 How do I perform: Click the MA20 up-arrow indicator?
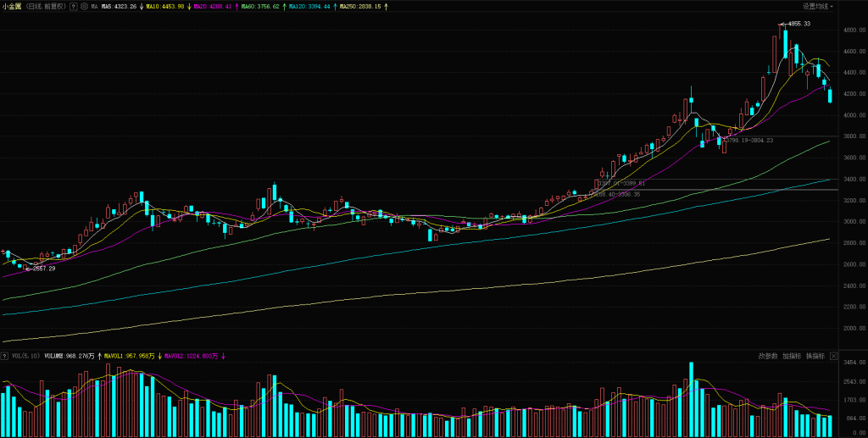[x=236, y=6]
